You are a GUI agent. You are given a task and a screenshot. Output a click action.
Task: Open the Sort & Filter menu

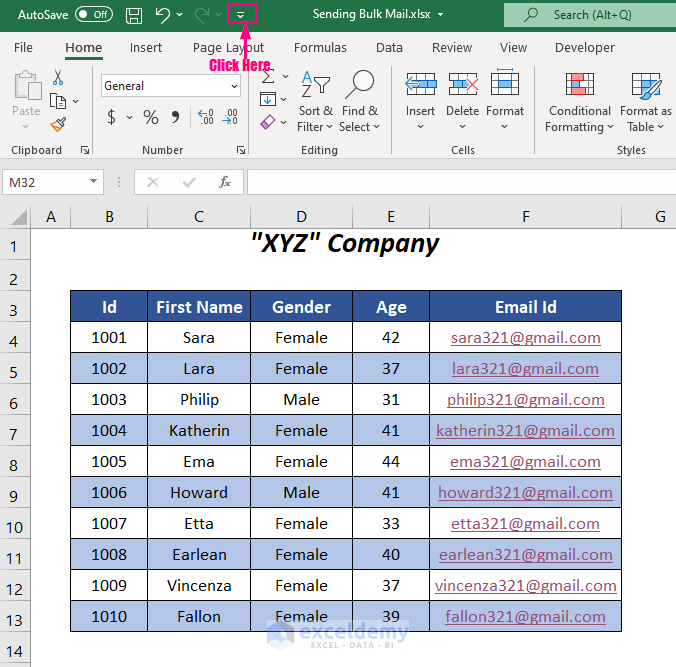(316, 101)
